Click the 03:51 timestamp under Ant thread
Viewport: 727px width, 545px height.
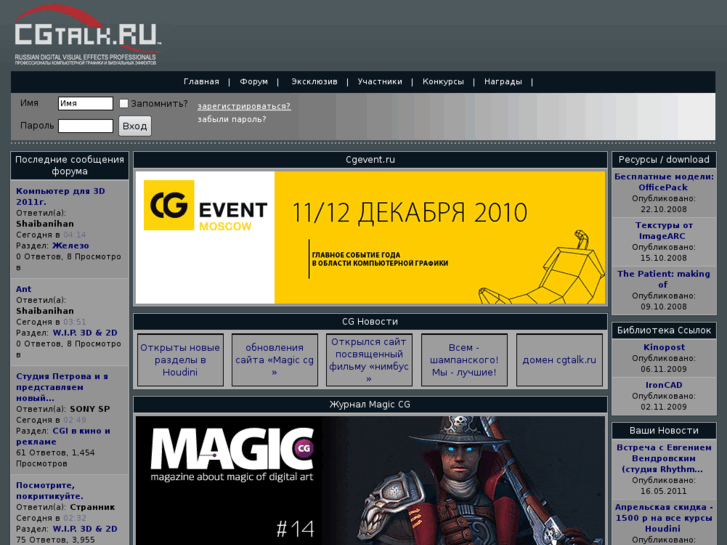[x=75, y=322]
